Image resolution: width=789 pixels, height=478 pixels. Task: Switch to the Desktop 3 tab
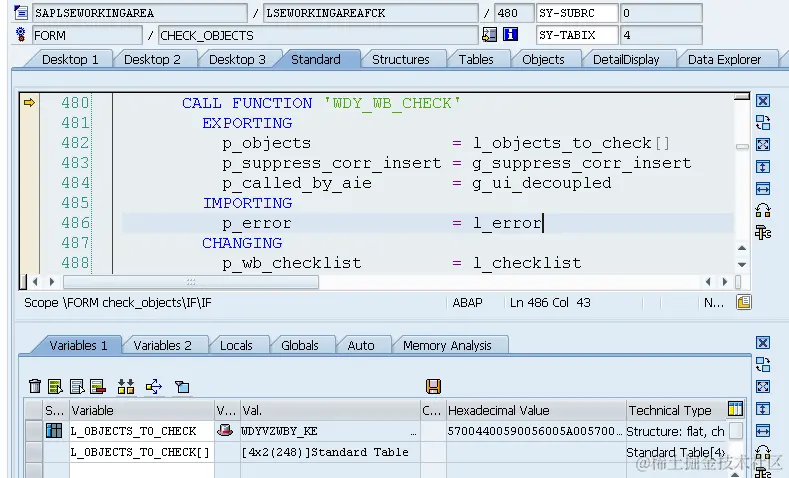tap(237, 59)
